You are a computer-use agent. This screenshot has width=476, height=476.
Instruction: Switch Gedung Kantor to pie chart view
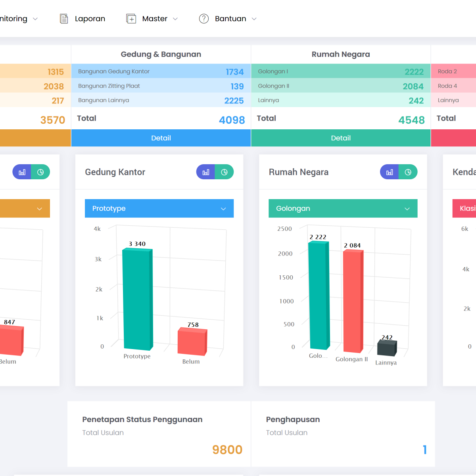click(x=224, y=172)
